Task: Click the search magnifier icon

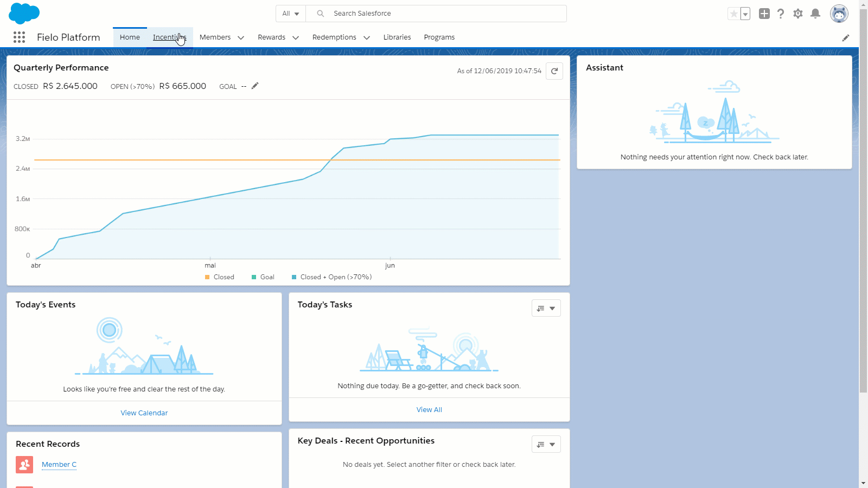Action: coord(321,14)
